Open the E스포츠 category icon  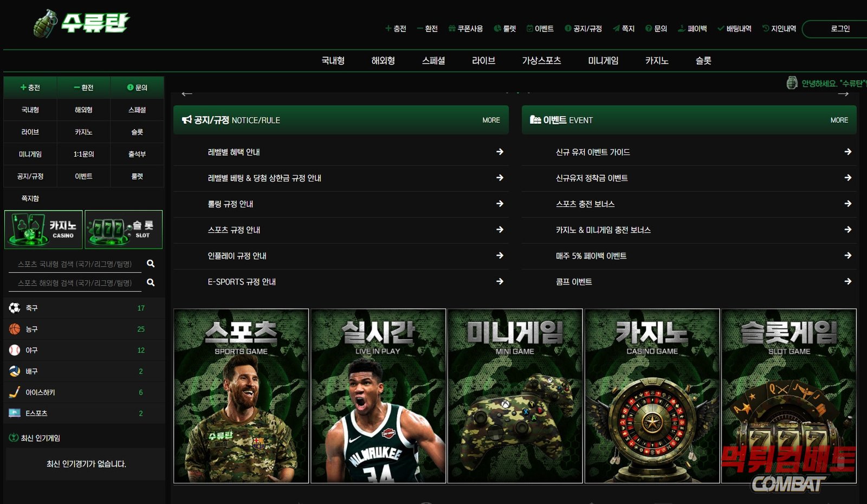click(15, 413)
